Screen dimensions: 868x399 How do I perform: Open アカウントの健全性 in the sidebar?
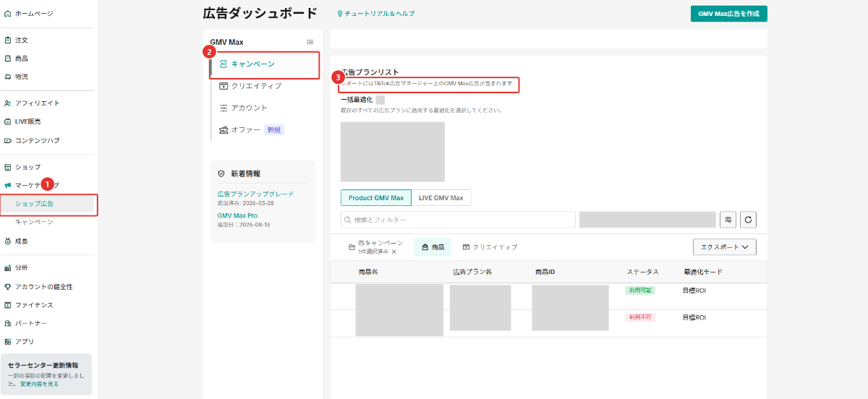(43, 286)
